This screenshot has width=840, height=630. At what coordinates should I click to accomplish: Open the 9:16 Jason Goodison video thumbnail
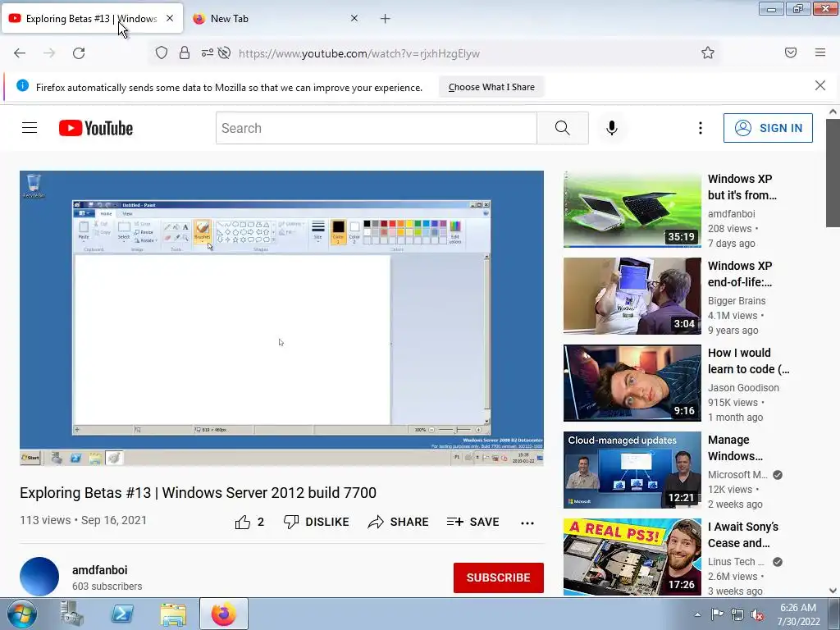pos(632,383)
